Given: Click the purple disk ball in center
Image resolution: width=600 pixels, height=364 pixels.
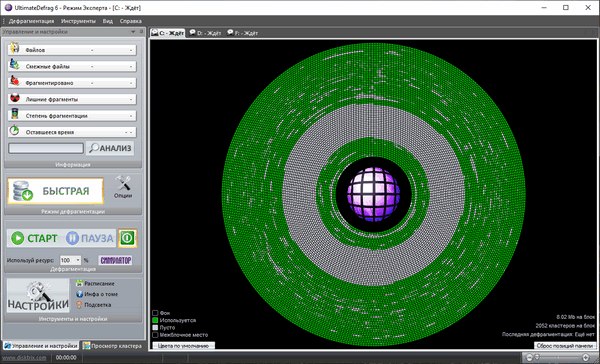Looking at the screenshot, I should [373, 194].
